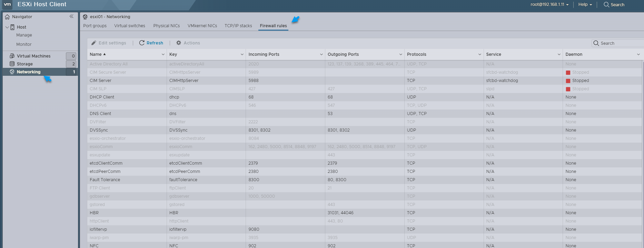
Task: Click red stopped indicator for CIM SLP
Action: (x=568, y=89)
